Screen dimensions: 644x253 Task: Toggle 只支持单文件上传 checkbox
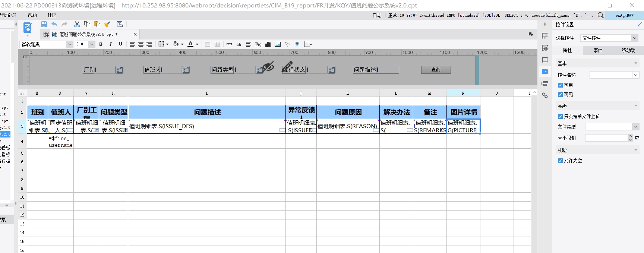coord(560,116)
